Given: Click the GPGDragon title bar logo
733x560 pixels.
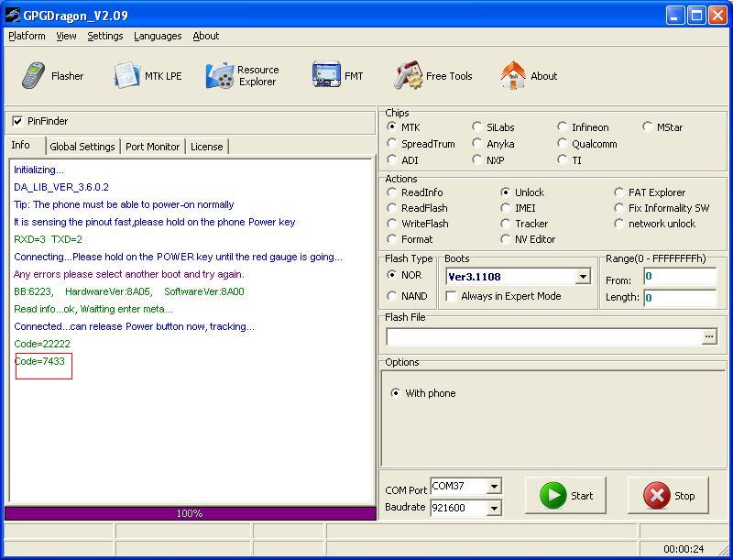Looking at the screenshot, I should (x=13, y=15).
